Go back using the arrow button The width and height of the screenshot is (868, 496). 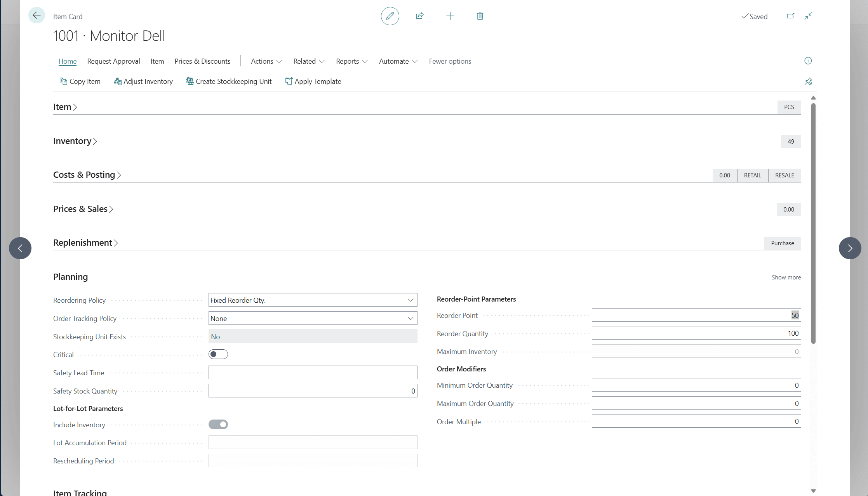37,16
